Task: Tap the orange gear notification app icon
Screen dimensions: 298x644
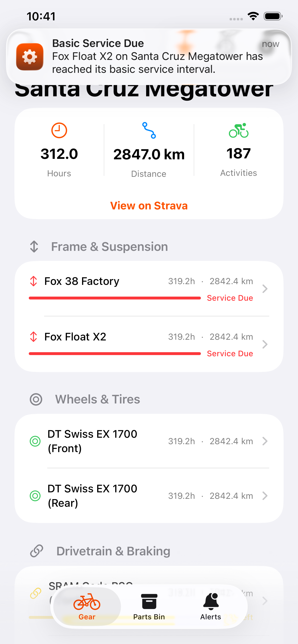Action: (x=30, y=57)
